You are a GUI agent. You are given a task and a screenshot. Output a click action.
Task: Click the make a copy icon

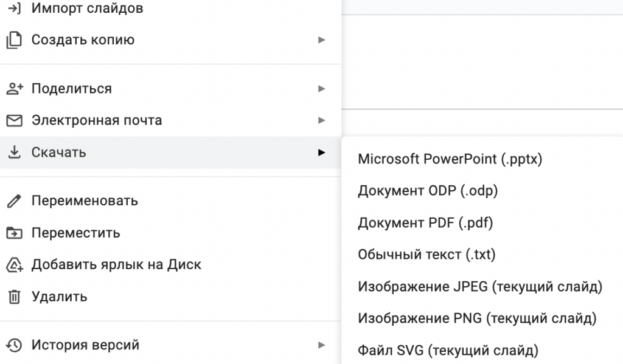(x=14, y=39)
